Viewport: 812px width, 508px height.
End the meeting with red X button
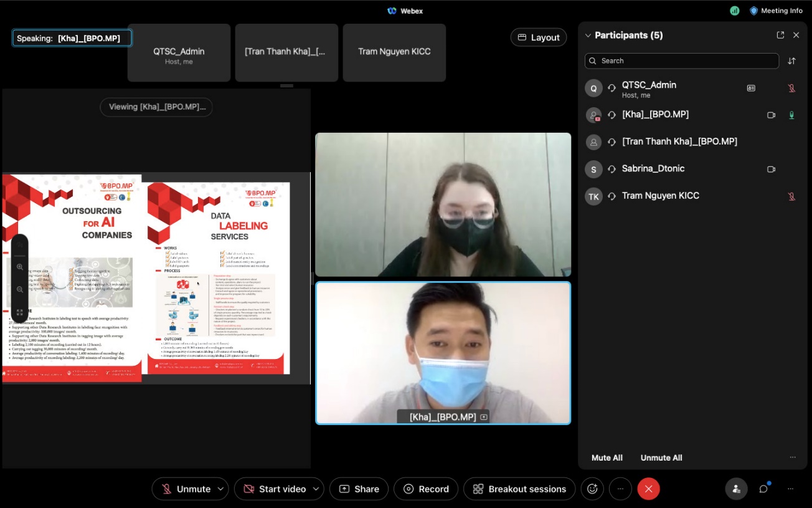[648, 489]
